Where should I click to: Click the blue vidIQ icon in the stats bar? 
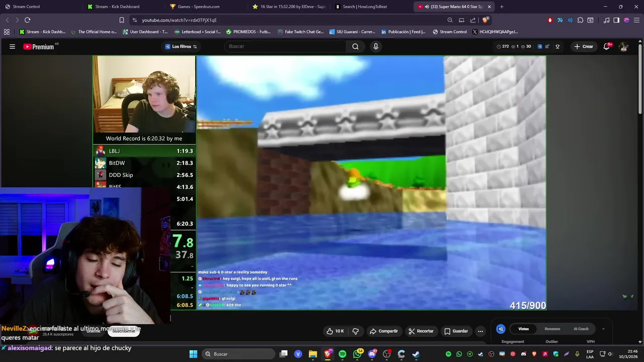tap(540, 46)
